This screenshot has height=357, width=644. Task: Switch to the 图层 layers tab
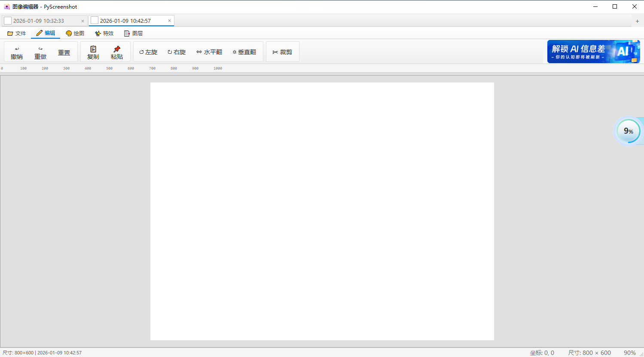point(133,33)
